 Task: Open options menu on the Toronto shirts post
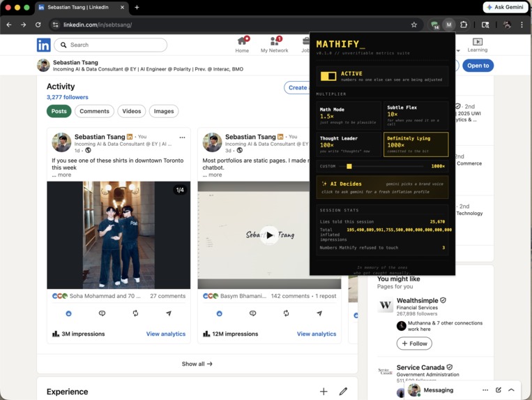(x=182, y=138)
